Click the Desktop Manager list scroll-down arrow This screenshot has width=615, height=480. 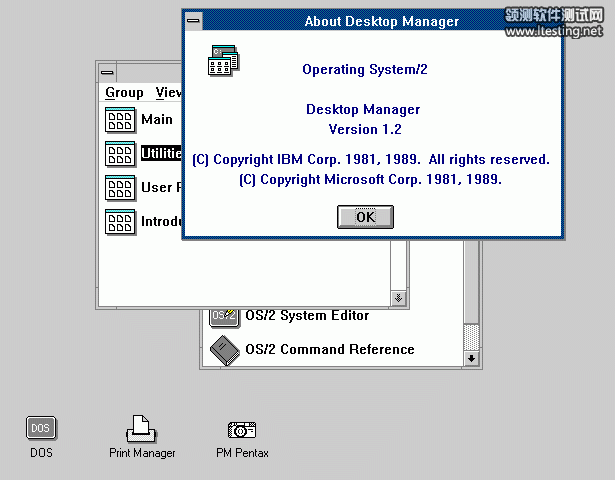coord(398,298)
